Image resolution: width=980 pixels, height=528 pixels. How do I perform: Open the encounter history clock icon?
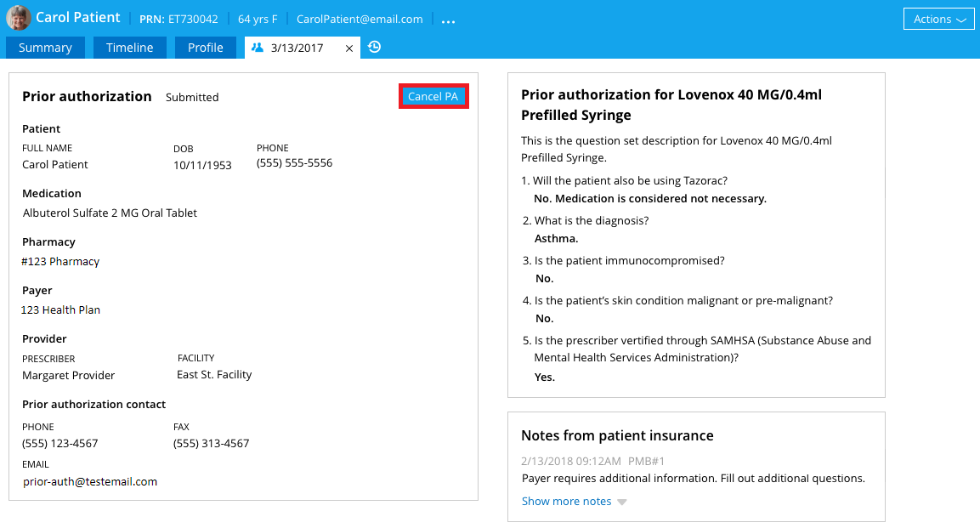point(374,48)
